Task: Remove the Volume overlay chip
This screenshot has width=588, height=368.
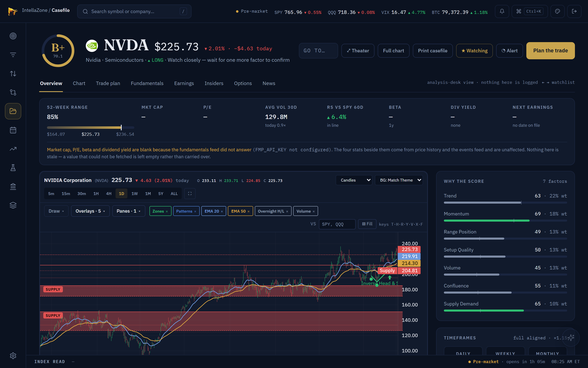Action: (314, 212)
